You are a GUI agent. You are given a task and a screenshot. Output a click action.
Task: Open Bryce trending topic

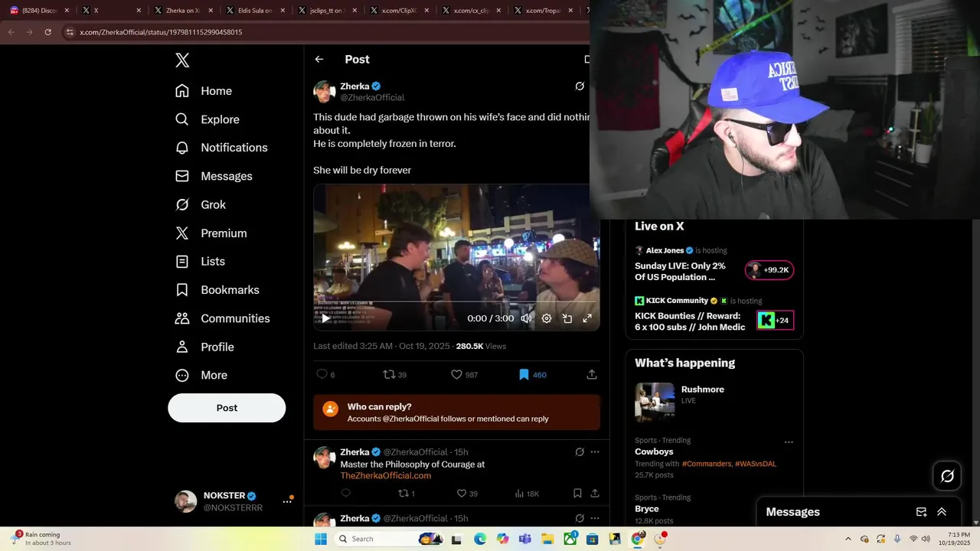647,509
